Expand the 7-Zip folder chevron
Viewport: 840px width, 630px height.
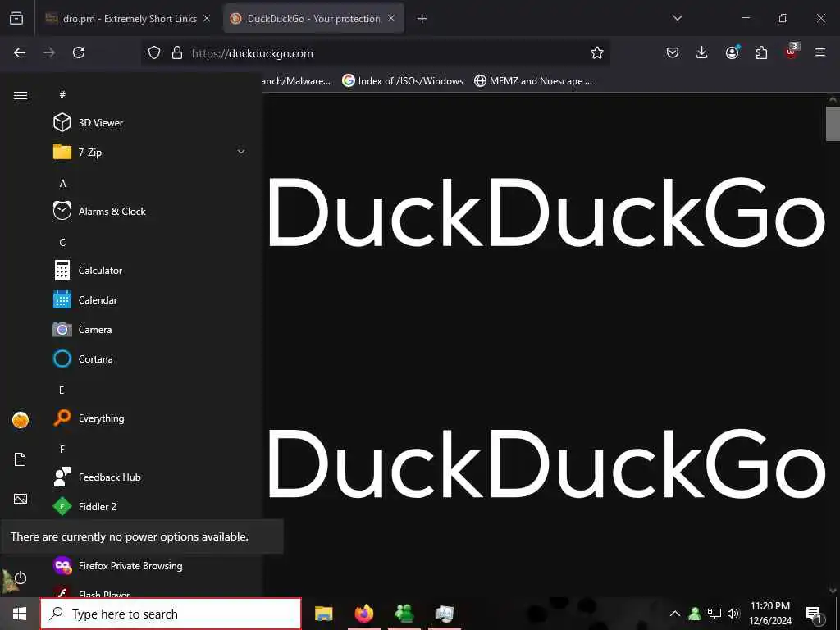[x=241, y=152]
